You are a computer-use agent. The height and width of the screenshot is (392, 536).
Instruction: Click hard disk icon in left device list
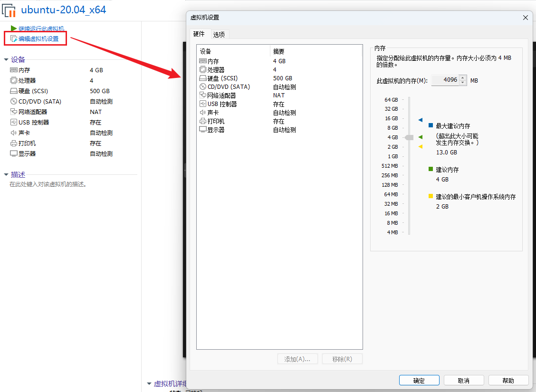point(14,91)
